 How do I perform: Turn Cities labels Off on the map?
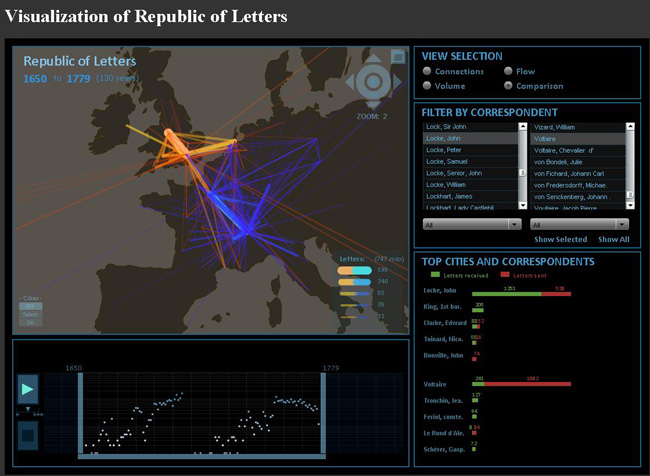pos(30,306)
